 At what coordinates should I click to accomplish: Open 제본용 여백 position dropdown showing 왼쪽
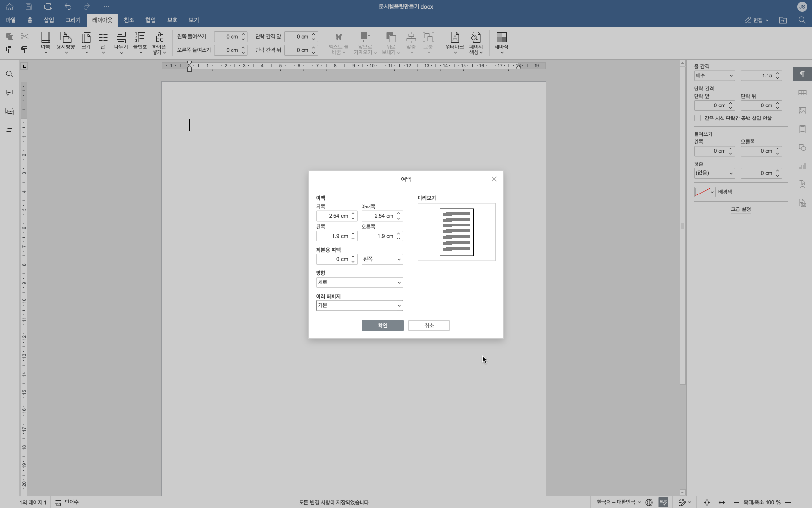click(382, 259)
